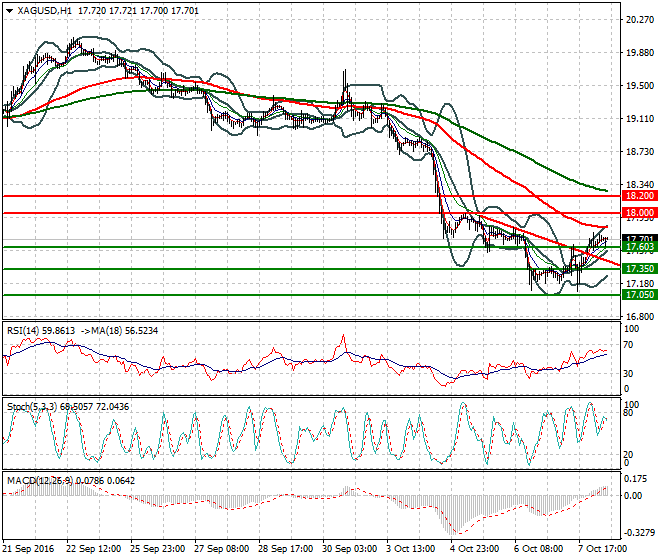
Task: Click the RSI scale value 30
Action: (x=628, y=374)
